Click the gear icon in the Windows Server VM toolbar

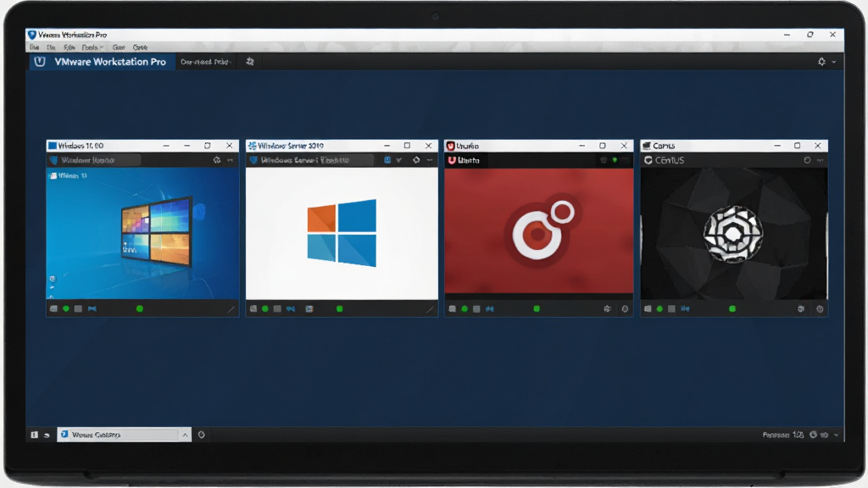pyautogui.click(x=416, y=160)
